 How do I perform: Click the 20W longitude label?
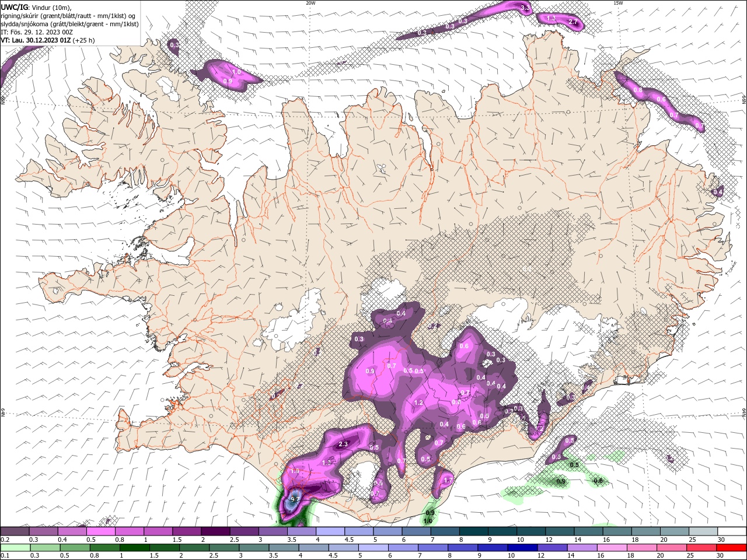[310, 3]
